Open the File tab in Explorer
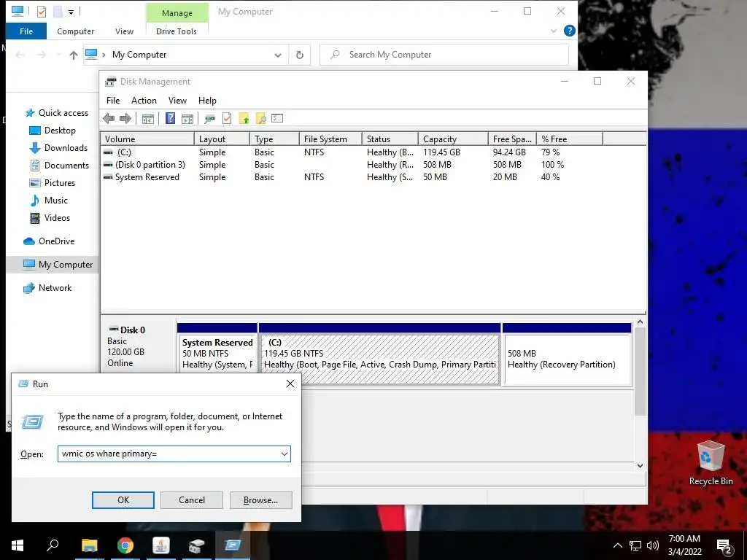Image resolution: width=747 pixels, height=560 pixels. (x=26, y=31)
